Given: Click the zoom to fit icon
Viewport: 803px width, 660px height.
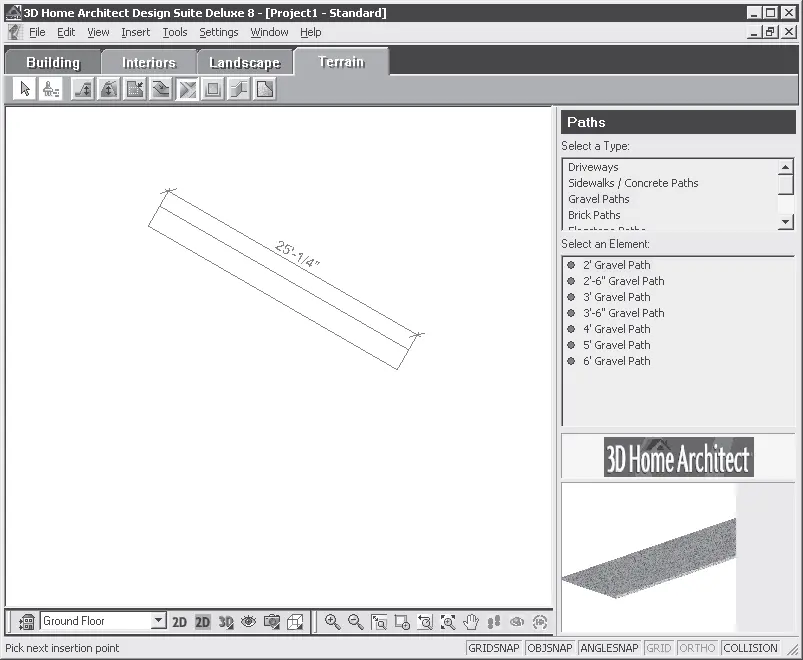Looking at the screenshot, I should coord(448,622).
